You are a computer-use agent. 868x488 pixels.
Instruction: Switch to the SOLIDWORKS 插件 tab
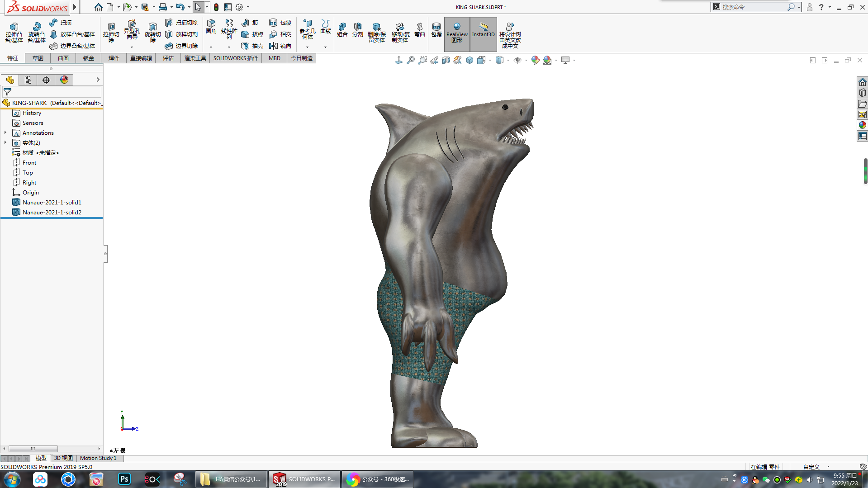click(236, 58)
